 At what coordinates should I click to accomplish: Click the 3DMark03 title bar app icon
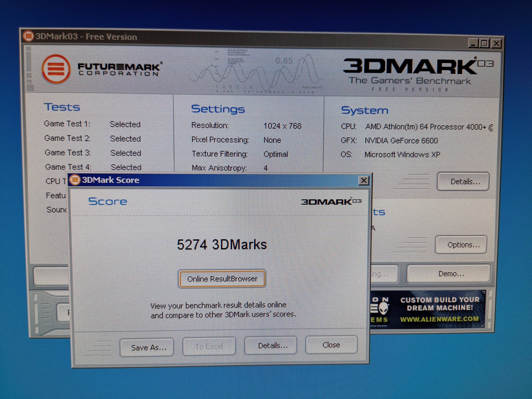(28, 36)
